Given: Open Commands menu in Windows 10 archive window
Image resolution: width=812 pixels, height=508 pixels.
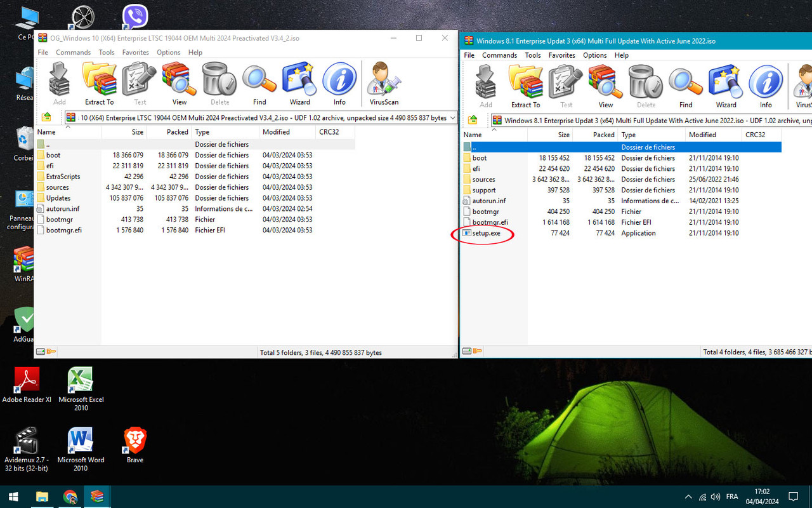Looking at the screenshot, I should pos(73,53).
